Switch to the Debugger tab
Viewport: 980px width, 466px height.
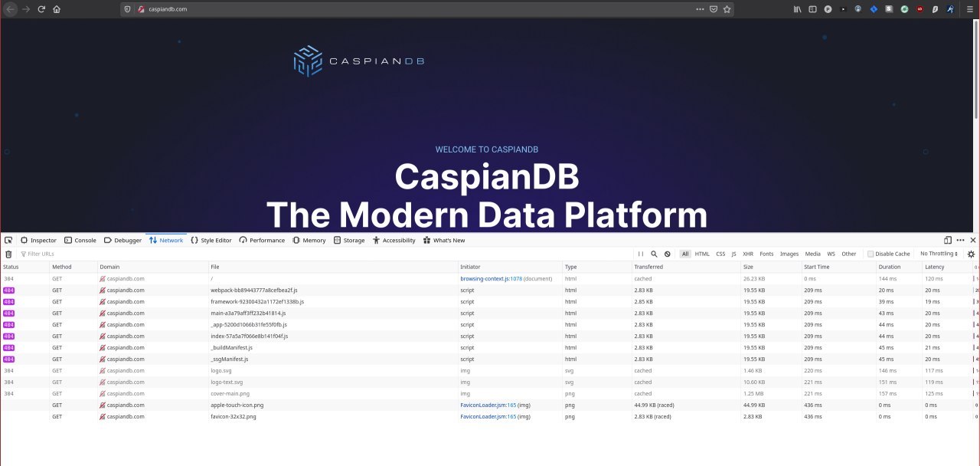point(122,240)
